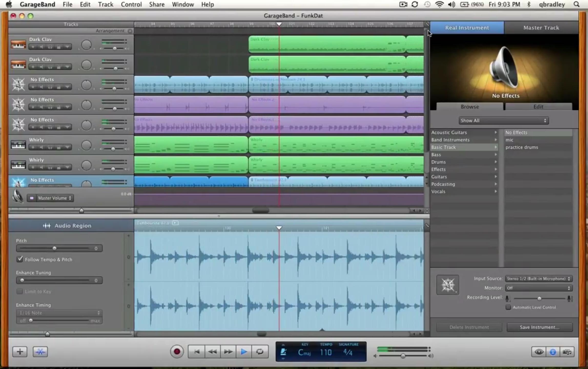Open the Control menu

coord(131,4)
